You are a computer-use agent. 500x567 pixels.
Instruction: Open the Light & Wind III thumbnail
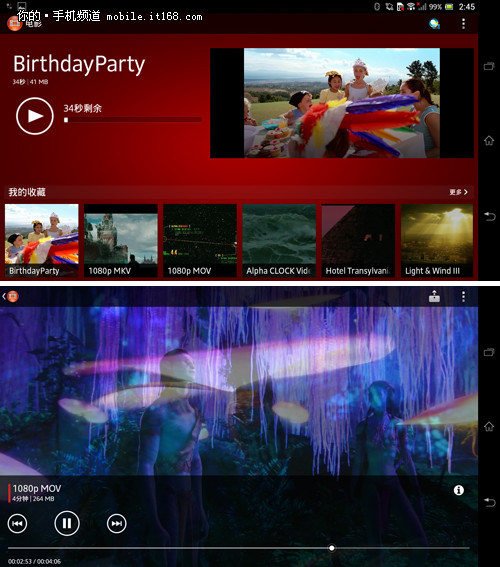(x=437, y=240)
